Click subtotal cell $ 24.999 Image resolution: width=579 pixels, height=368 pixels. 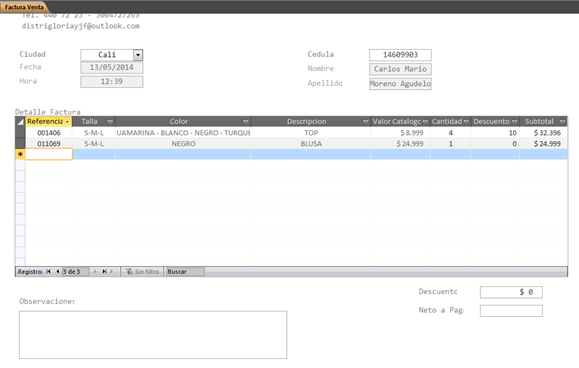pos(544,144)
